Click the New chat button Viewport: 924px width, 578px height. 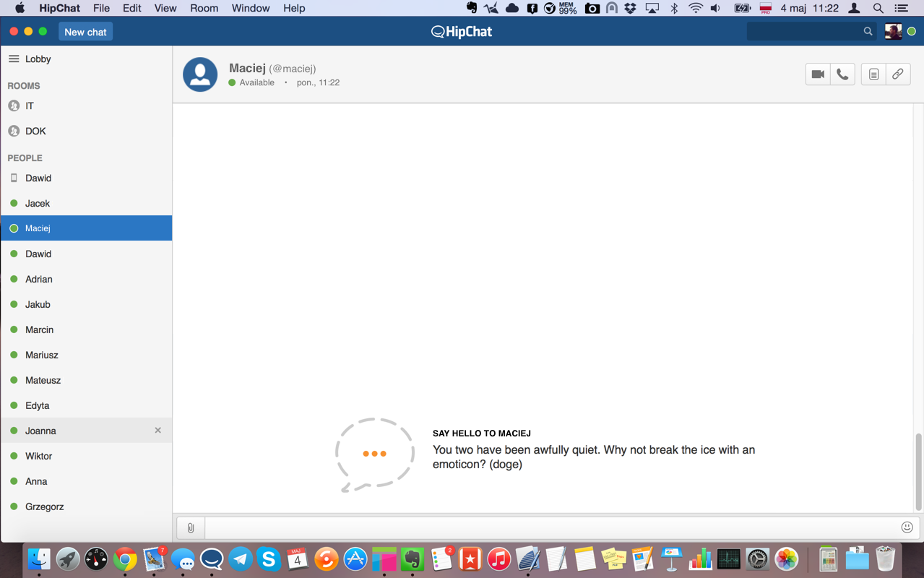[x=85, y=32]
